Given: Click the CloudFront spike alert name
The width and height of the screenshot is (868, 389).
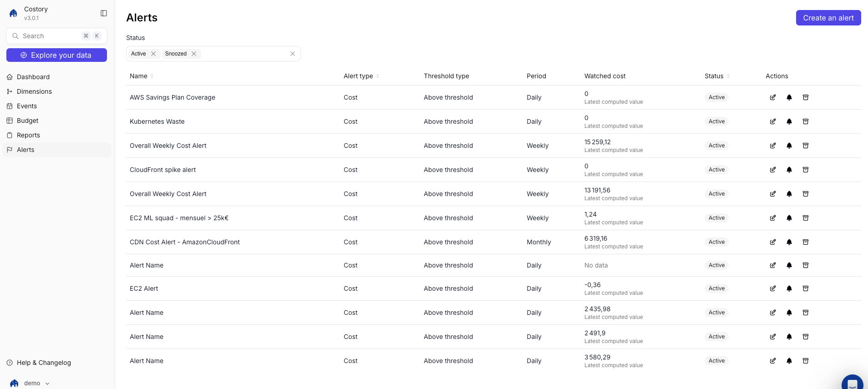Looking at the screenshot, I should [163, 170].
